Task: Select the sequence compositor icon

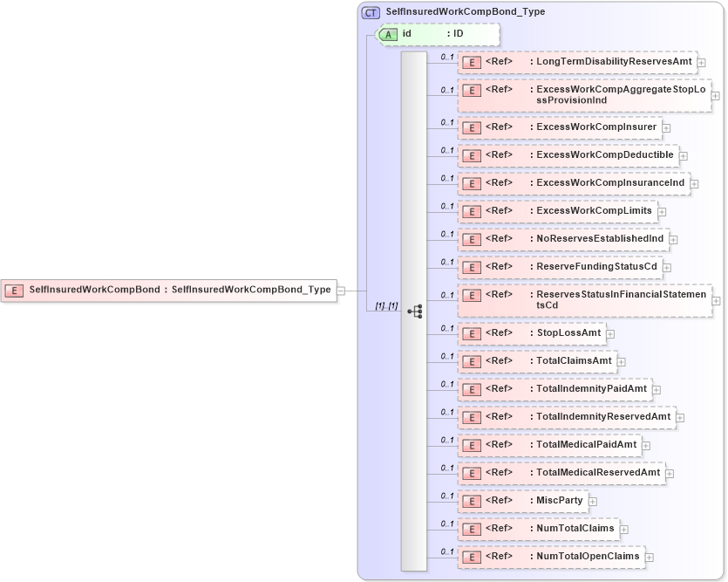Action: 414,309
